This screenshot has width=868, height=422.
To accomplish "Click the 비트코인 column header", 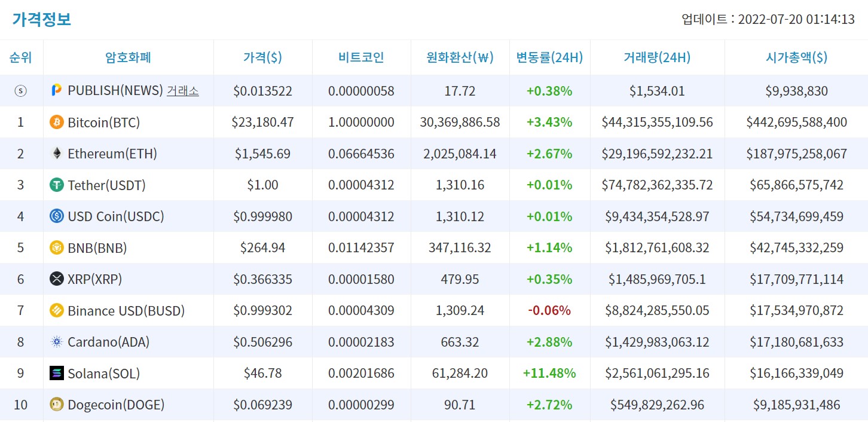I will coord(361,57).
